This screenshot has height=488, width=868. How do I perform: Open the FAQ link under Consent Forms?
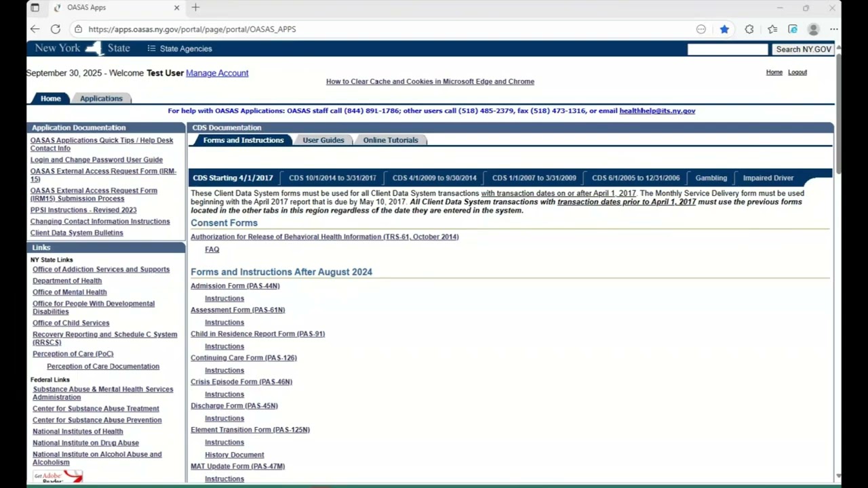coord(212,249)
